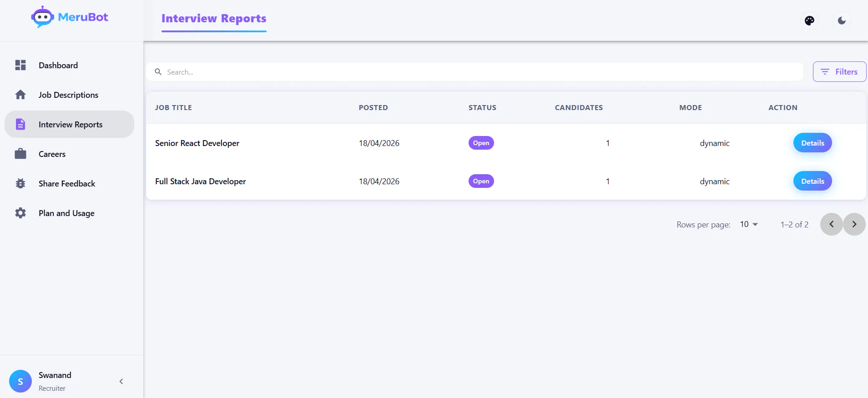View Details for Senior React Developer

812,143
